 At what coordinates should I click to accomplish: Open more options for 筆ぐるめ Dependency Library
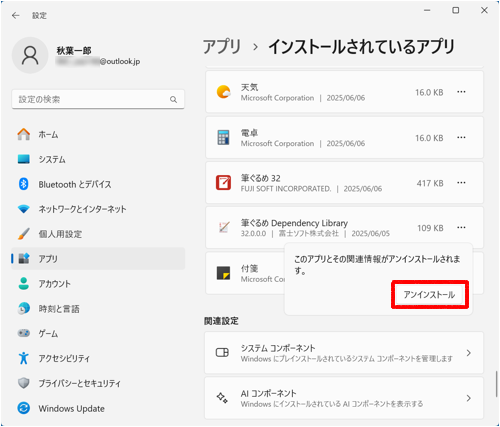pos(461,227)
